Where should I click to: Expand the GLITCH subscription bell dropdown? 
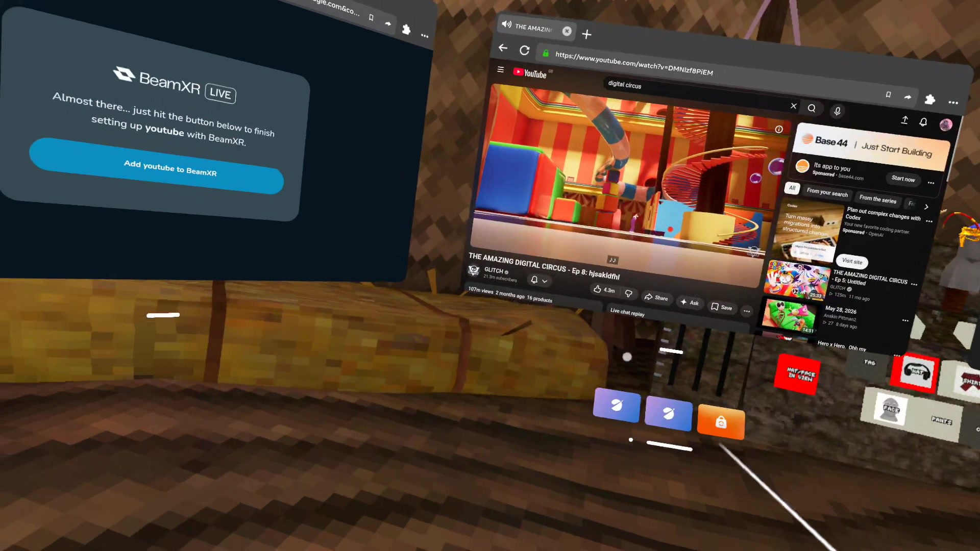coord(538,280)
